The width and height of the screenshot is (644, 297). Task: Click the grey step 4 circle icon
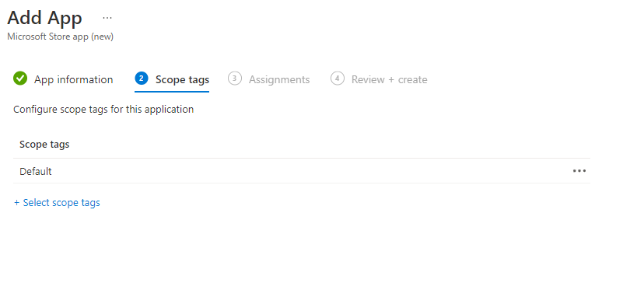pyautogui.click(x=338, y=78)
